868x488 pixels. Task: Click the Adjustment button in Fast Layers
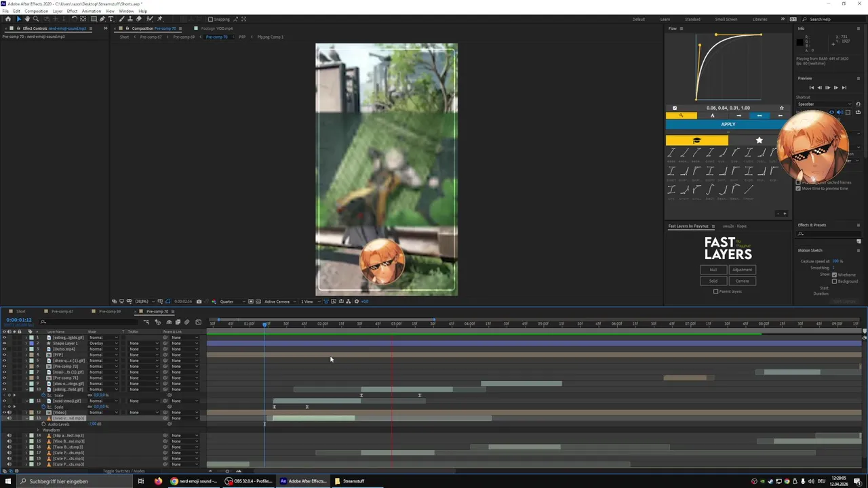(742, 269)
